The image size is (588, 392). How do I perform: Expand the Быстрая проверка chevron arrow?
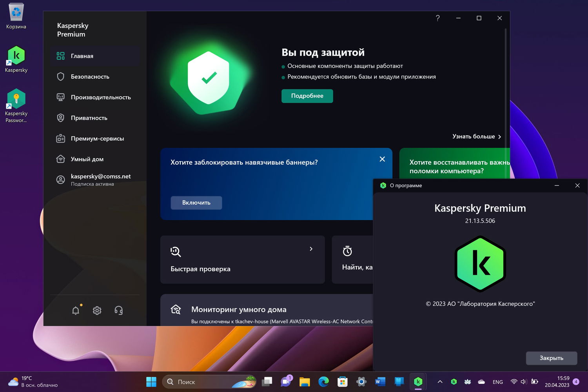point(311,249)
